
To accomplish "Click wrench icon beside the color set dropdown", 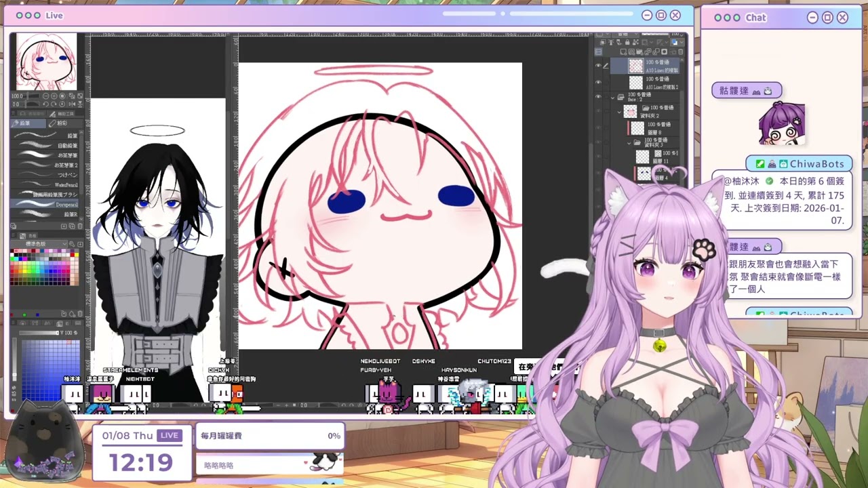I will click(71, 243).
